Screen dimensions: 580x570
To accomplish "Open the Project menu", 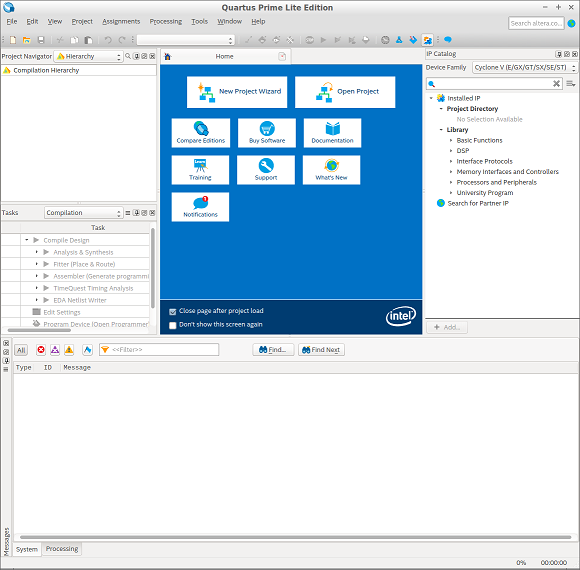I will [x=82, y=21].
